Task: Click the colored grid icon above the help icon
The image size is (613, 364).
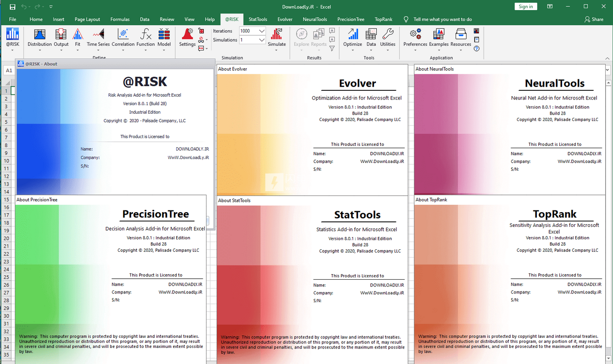Action: (x=477, y=31)
